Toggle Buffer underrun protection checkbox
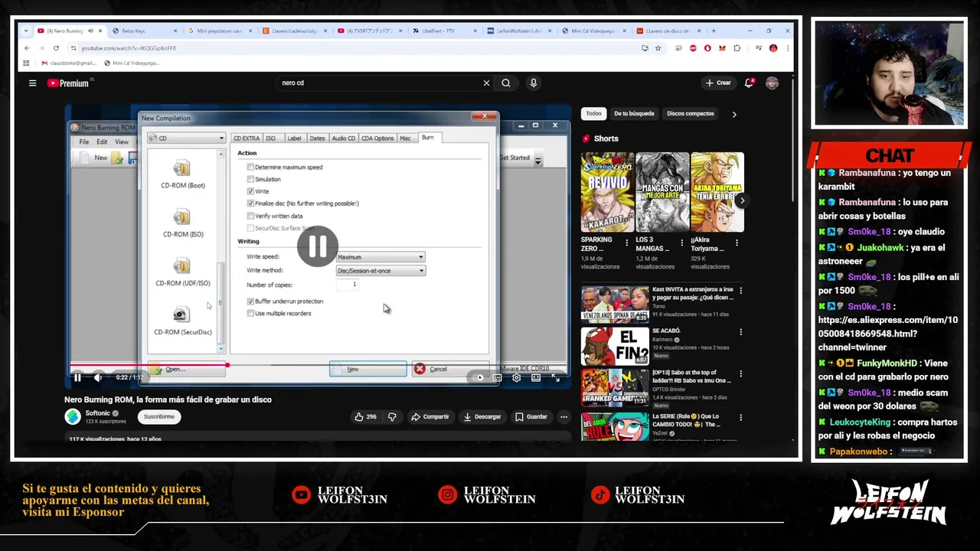 pos(250,302)
